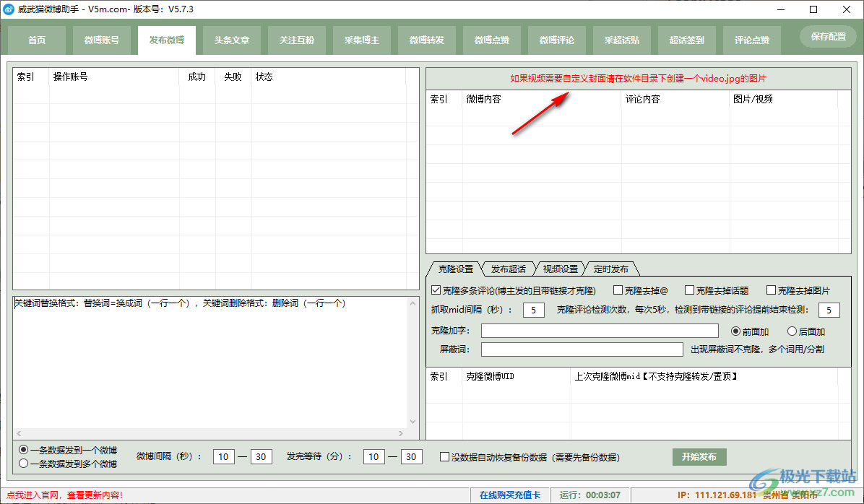Select 一条数据发到一个微博 radio option
Screen dimensions: 864x504
tap(23, 450)
